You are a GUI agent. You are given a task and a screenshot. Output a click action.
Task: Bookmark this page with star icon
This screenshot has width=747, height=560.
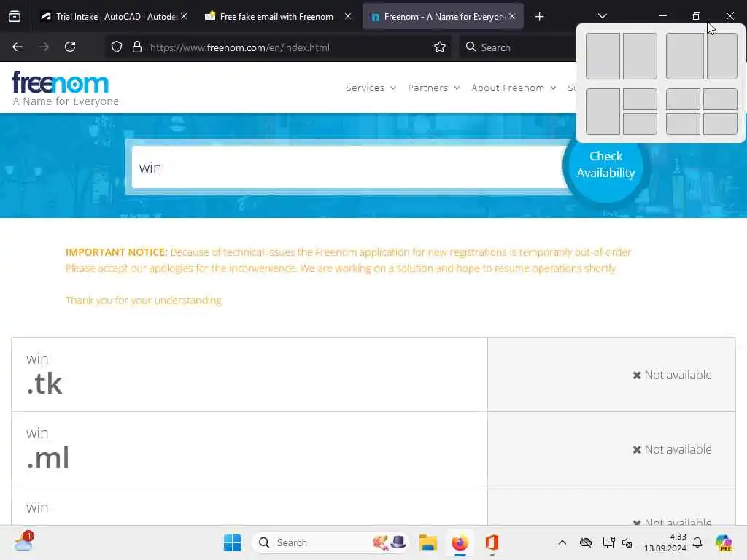coord(440,47)
